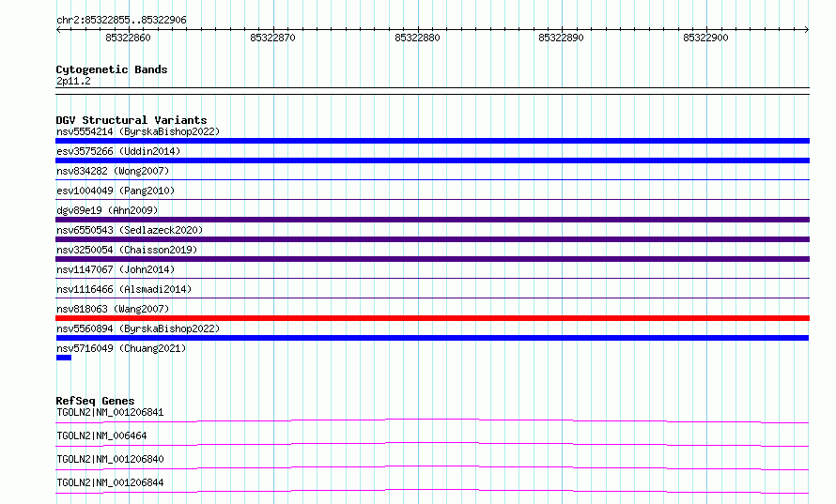Click the purple bar under nsv3250054
Screen dimensions: 836x504
click(432, 259)
